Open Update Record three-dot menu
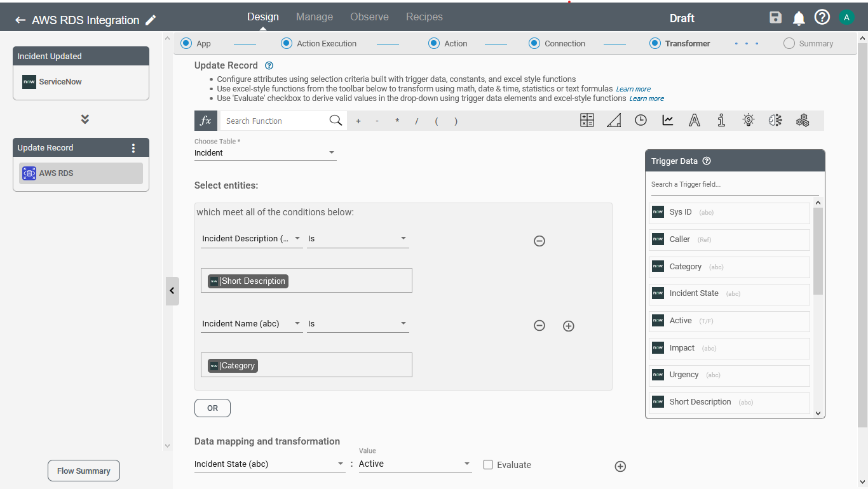Image resolution: width=868 pixels, height=489 pixels. 133,148
